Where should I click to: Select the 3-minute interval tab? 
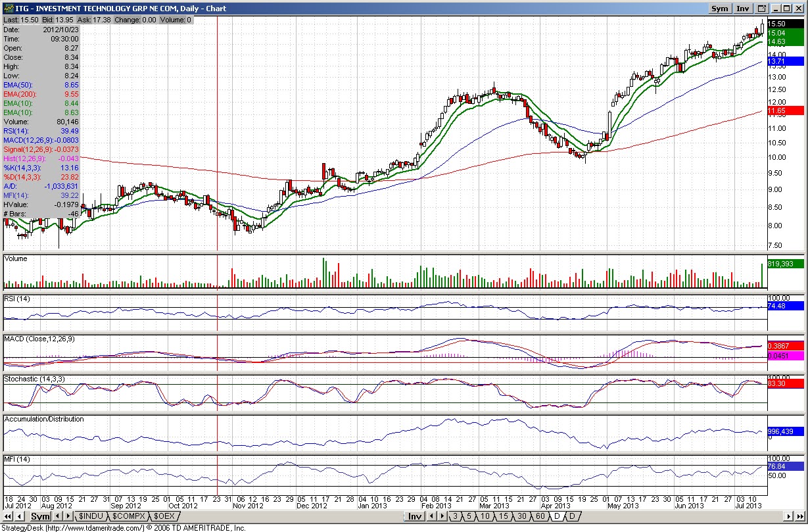coord(455,517)
